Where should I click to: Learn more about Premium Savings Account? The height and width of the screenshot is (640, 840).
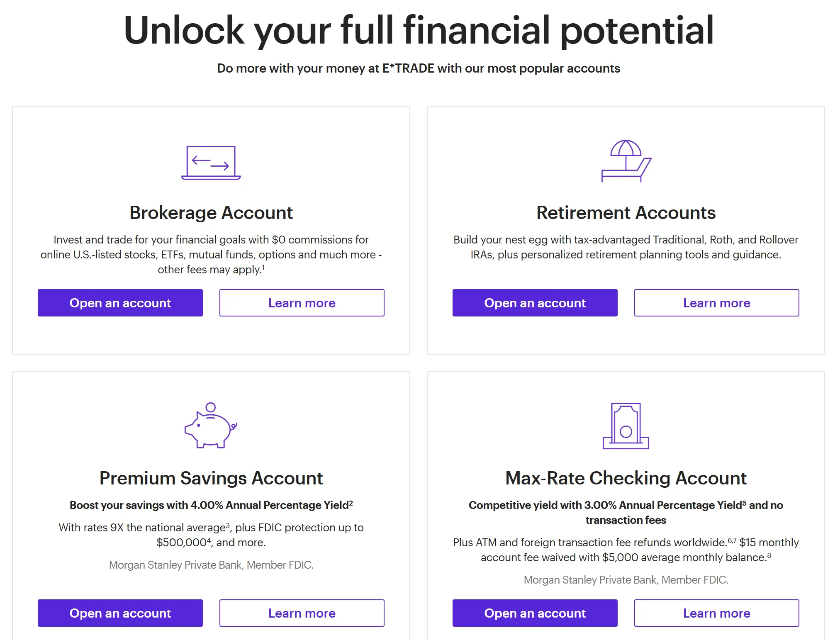(x=302, y=613)
